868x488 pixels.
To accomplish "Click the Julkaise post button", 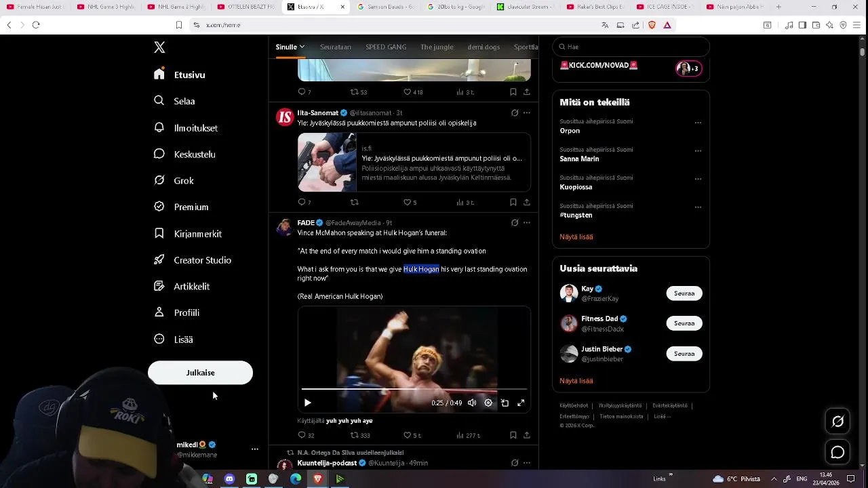I will coord(200,373).
